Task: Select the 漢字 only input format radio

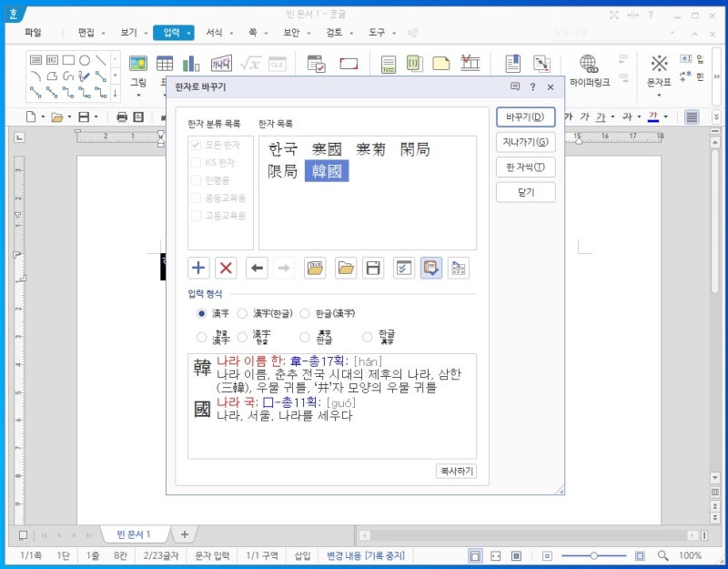Action: point(201,313)
